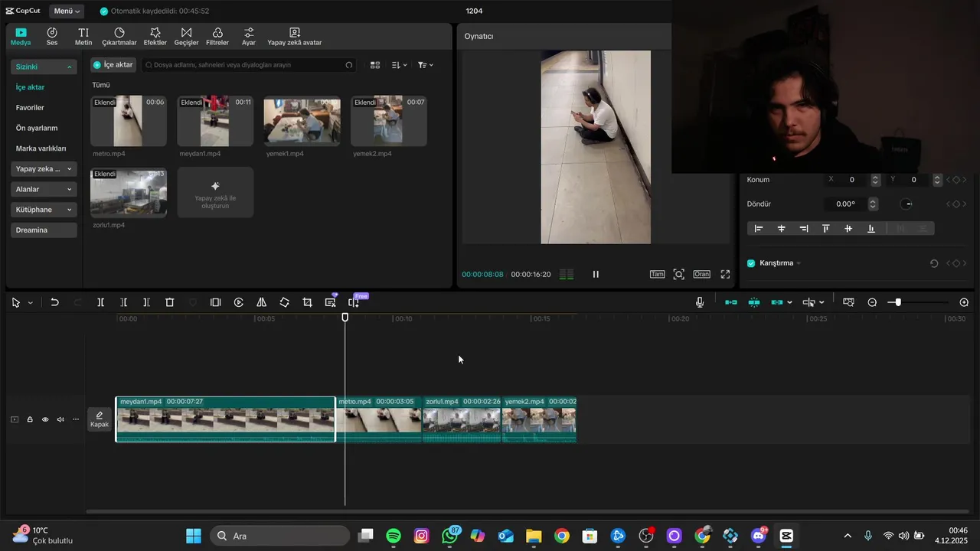980x551 pixels.
Task: Click the align horizontal center icon
Action: point(782,228)
